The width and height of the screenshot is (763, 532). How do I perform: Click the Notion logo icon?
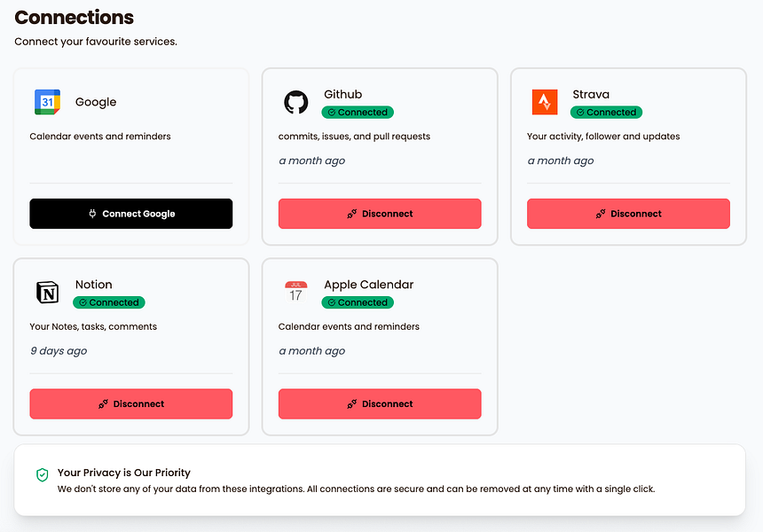[47, 292]
